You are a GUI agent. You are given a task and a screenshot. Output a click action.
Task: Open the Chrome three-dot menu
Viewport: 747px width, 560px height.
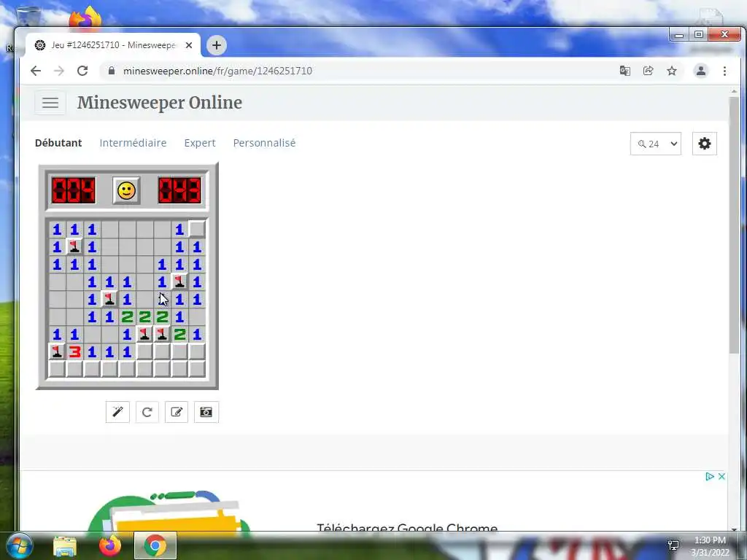coord(724,71)
